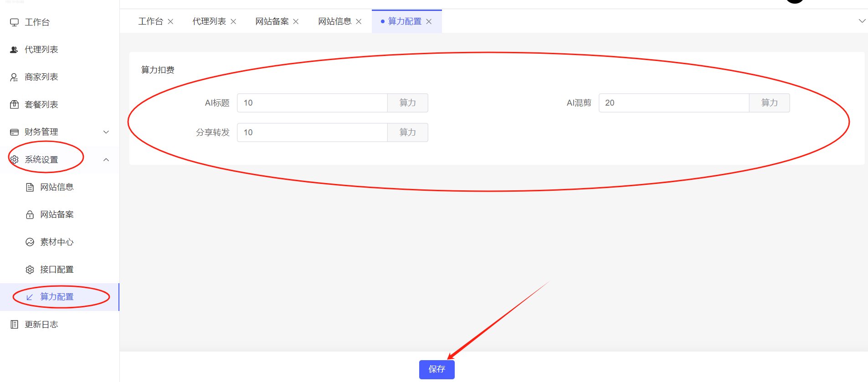This screenshot has height=382, width=868.
Task: Click the 接口配置 gear icon
Action: coord(30,270)
